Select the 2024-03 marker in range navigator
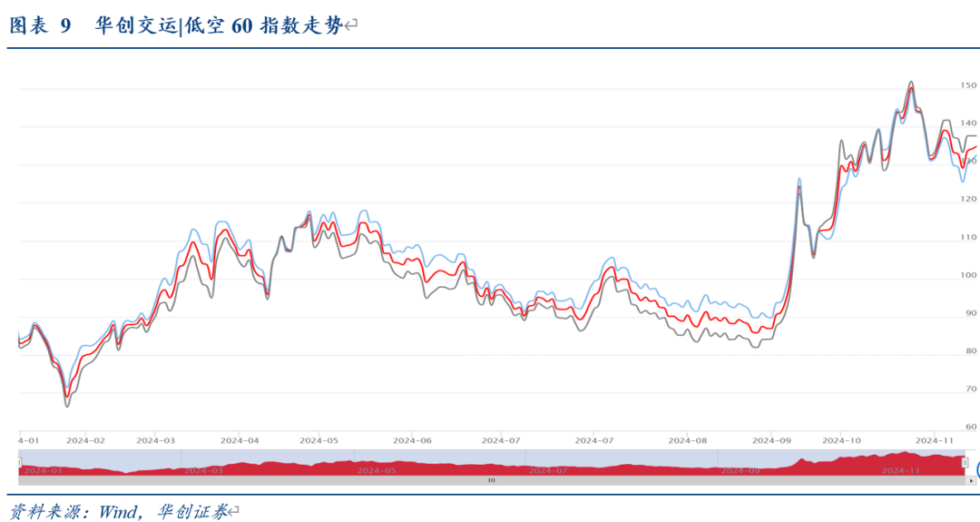The height and width of the screenshot is (522, 980). (203, 470)
